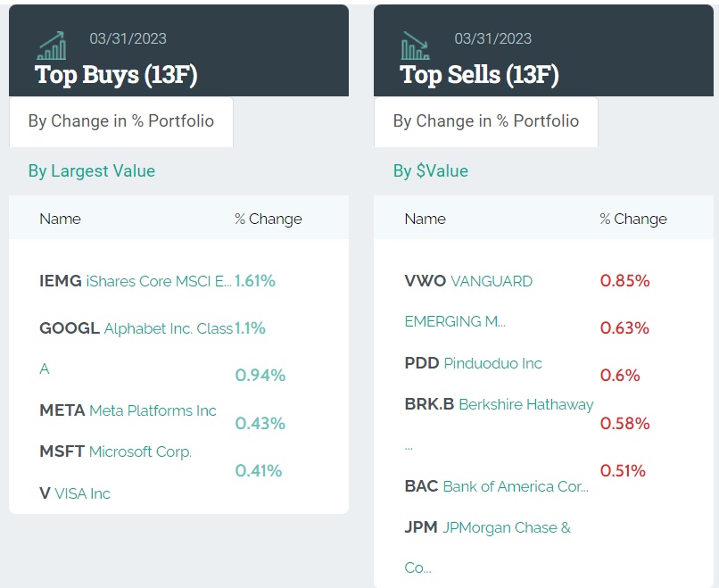Open META Meta Platforms Inc link
The width and height of the screenshot is (719, 588).
point(128,410)
